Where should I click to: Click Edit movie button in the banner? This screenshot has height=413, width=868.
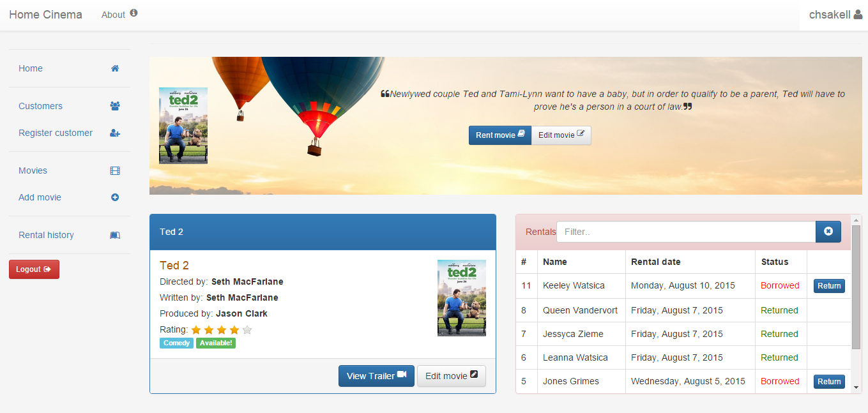[x=561, y=135]
